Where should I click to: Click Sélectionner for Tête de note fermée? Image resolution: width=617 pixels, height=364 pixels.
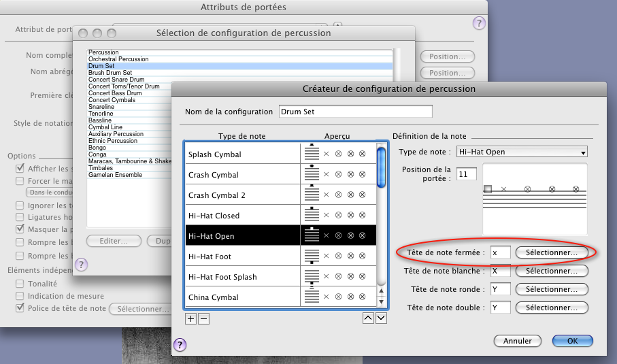click(x=552, y=252)
